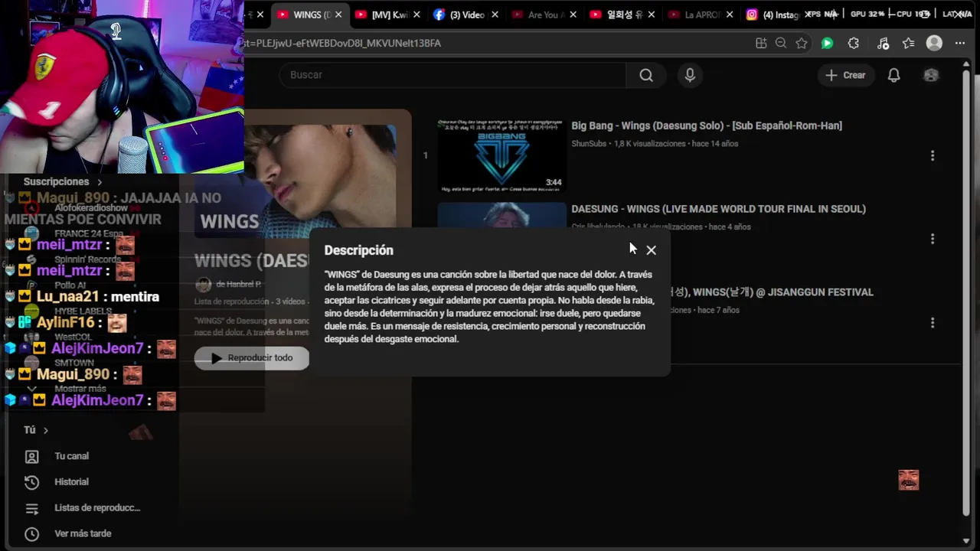
Task: Click the address bar URL
Action: click(341, 44)
